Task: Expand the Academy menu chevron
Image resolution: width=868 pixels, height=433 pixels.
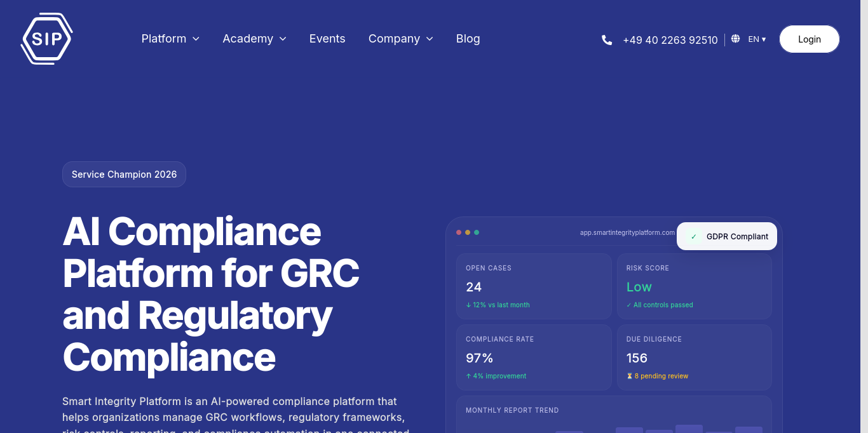Action: [283, 39]
